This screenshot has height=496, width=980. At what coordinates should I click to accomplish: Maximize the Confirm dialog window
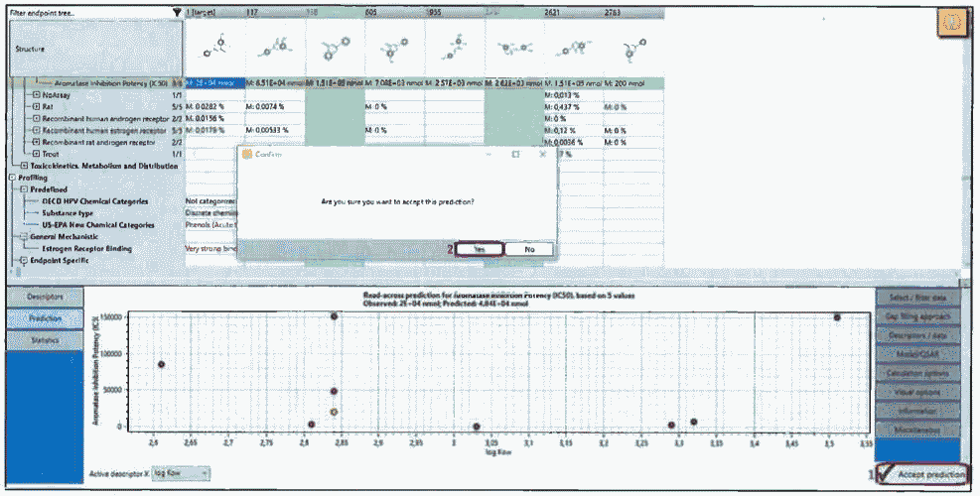click(515, 155)
